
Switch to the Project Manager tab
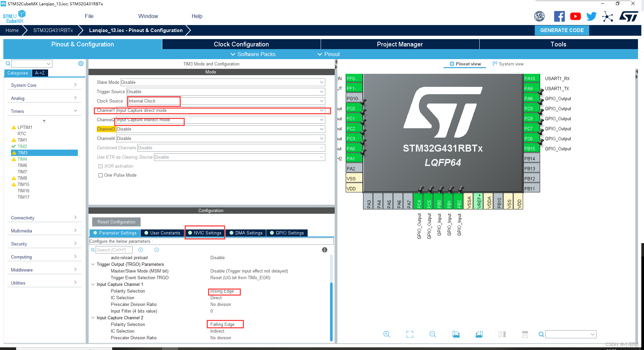(400, 44)
